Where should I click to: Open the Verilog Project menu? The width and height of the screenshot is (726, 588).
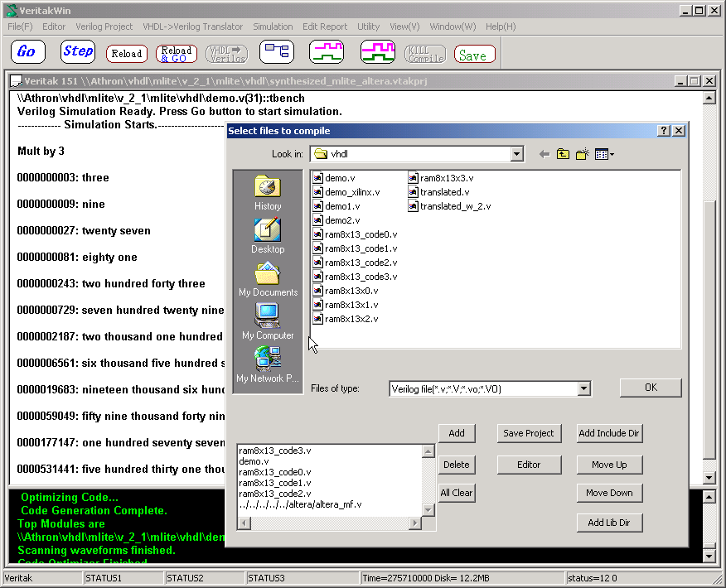coord(104,27)
